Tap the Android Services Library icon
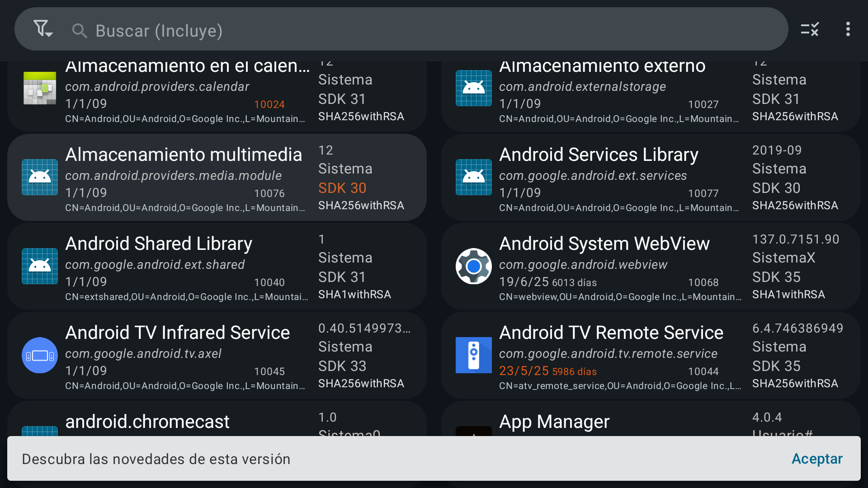The image size is (868, 488). pos(474,177)
